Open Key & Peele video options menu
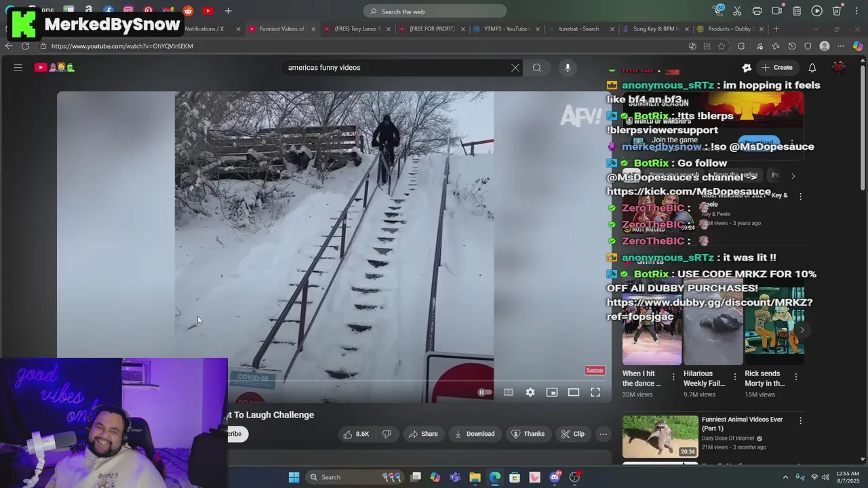The image size is (868, 488). (x=800, y=197)
